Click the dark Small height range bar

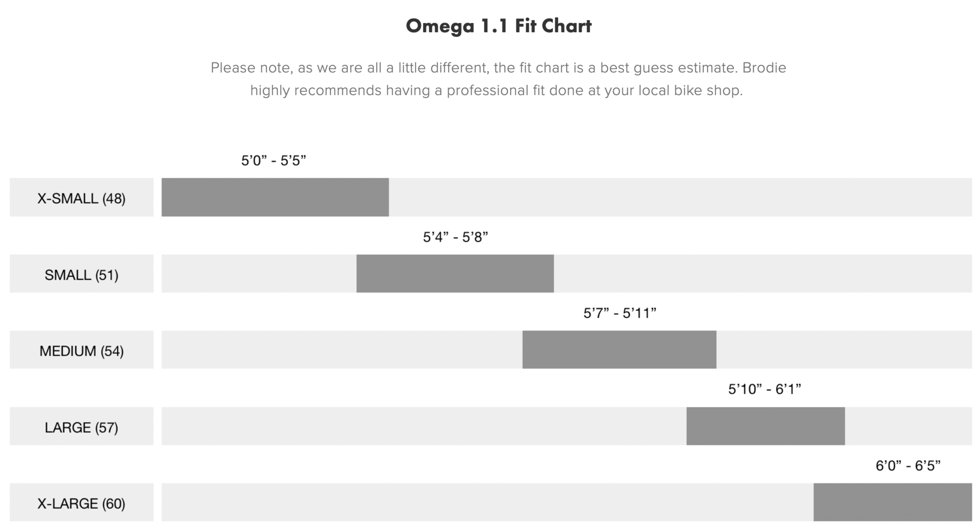[x=455, y=273]
